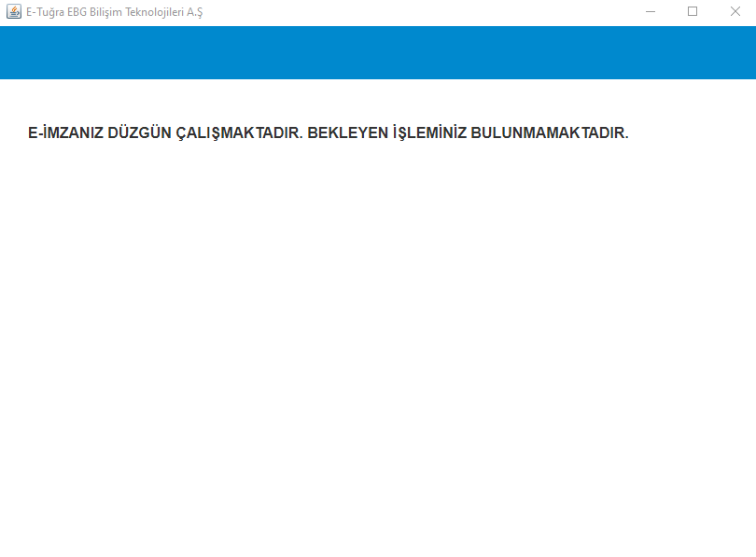Click the 'E-Tuğra EBG Bilişim Teknolojileri A.Ş' title text
Viewport: 756px width, 557px height.
tap(114, 12)
